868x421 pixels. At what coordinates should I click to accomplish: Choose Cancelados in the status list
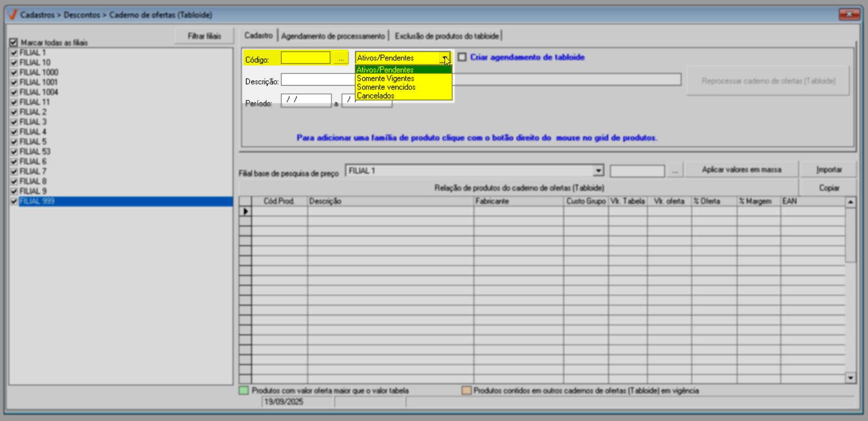[375, 96]
